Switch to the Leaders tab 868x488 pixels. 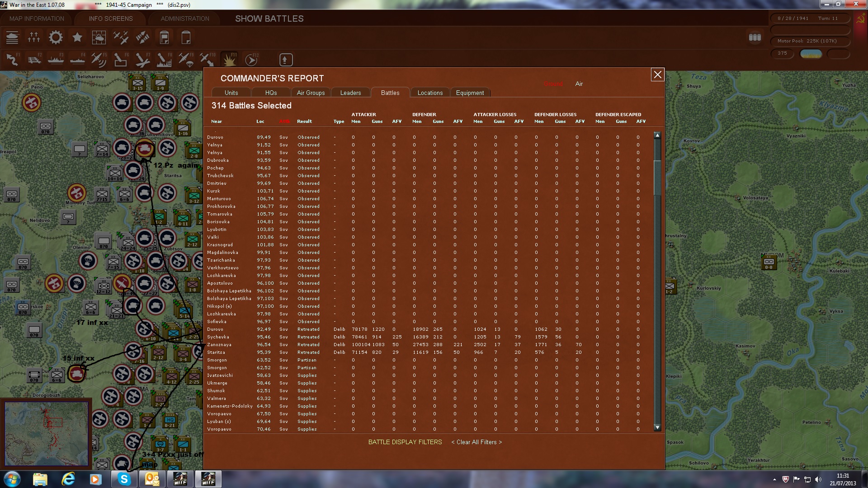click(x=350, y=93)
